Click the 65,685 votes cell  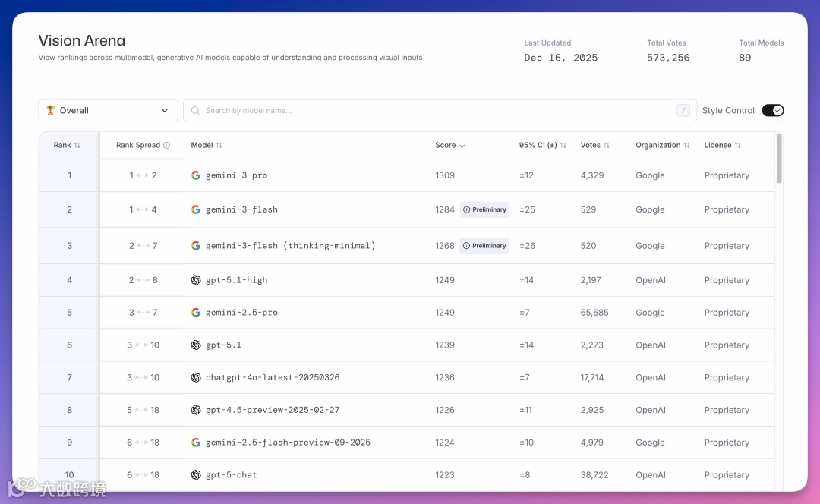coord(594,313)
